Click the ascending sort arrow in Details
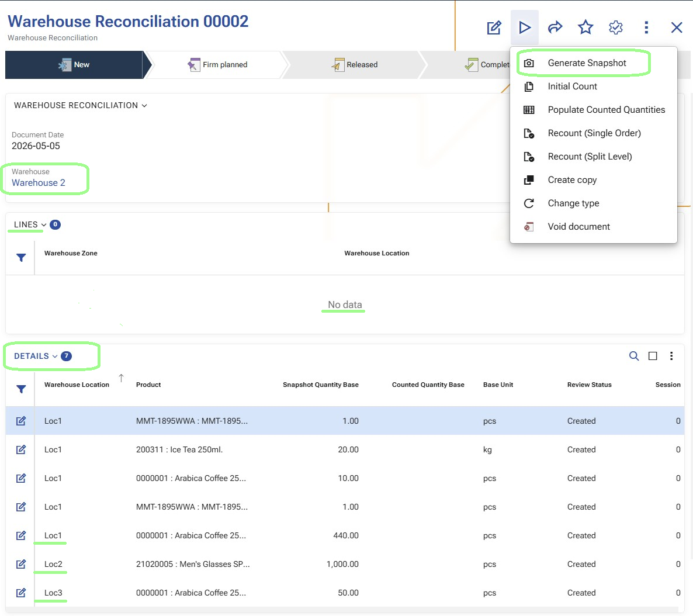The image size is (693, 616). (121, 378)
